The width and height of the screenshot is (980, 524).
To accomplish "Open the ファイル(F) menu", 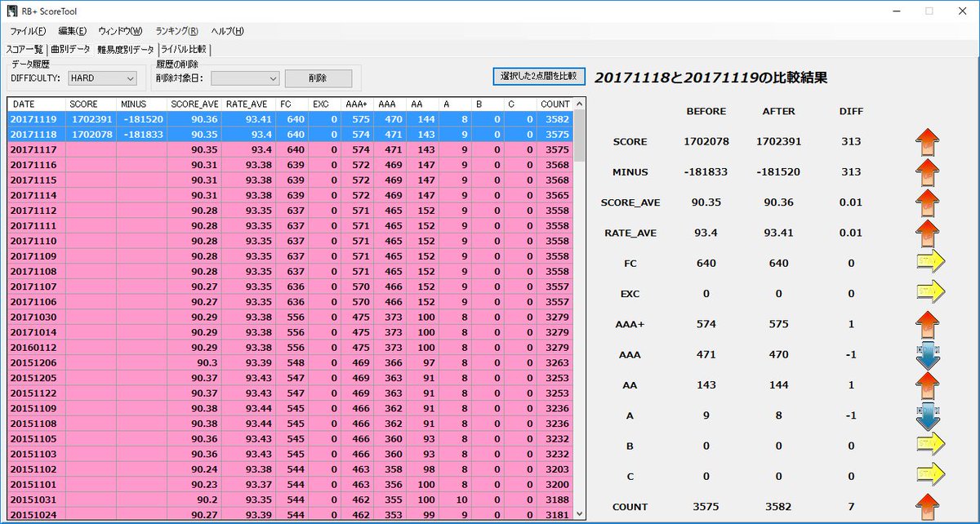I will pyautogui.click(x=29, y=31).
